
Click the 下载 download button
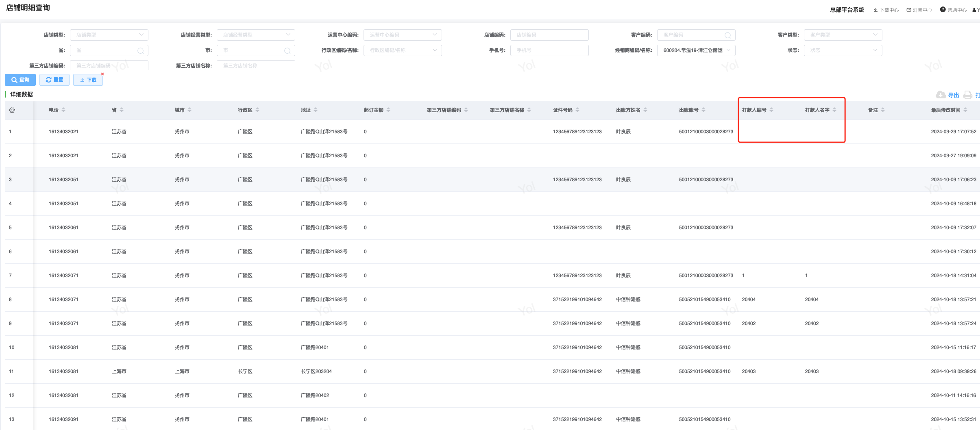click(x=88, y=80)
